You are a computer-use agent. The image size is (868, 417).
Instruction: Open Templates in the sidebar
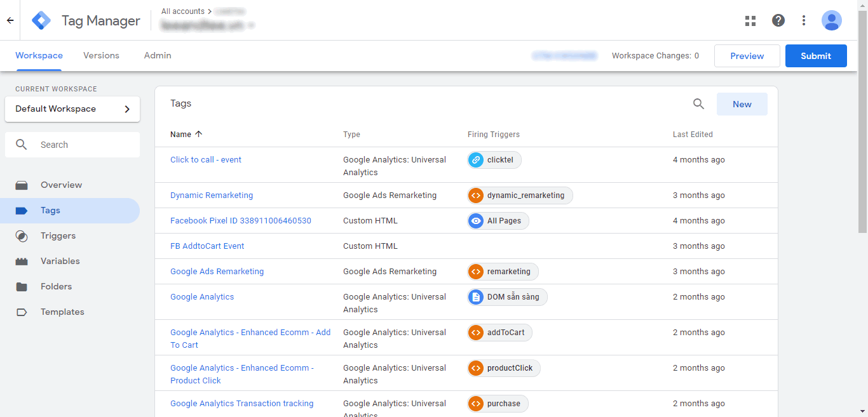[70, 312]
